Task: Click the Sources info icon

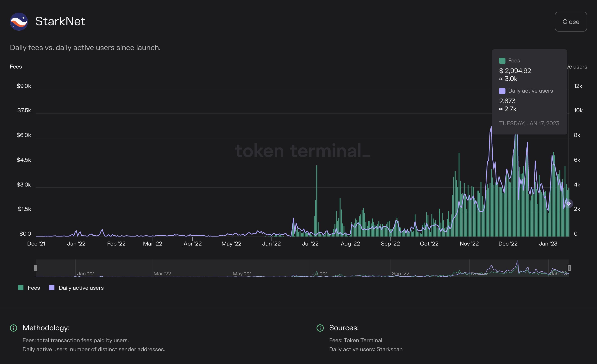Action: (x=320, y=328)
